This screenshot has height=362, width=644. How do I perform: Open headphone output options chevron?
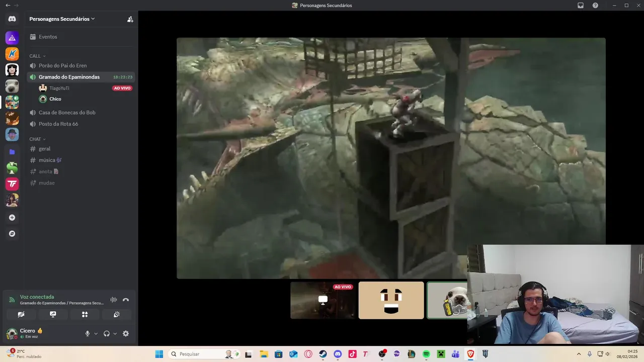point(115,333)
